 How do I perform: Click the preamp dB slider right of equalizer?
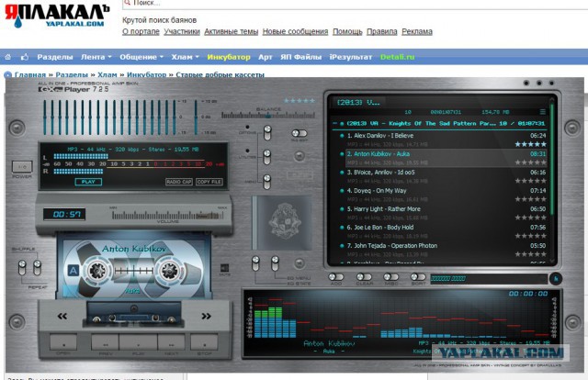(x=196, y=117)
